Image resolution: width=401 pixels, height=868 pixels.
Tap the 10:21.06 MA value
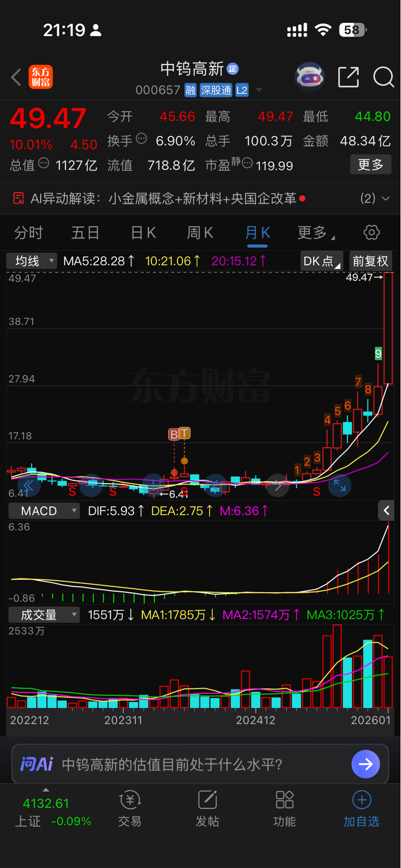[173, 261]
